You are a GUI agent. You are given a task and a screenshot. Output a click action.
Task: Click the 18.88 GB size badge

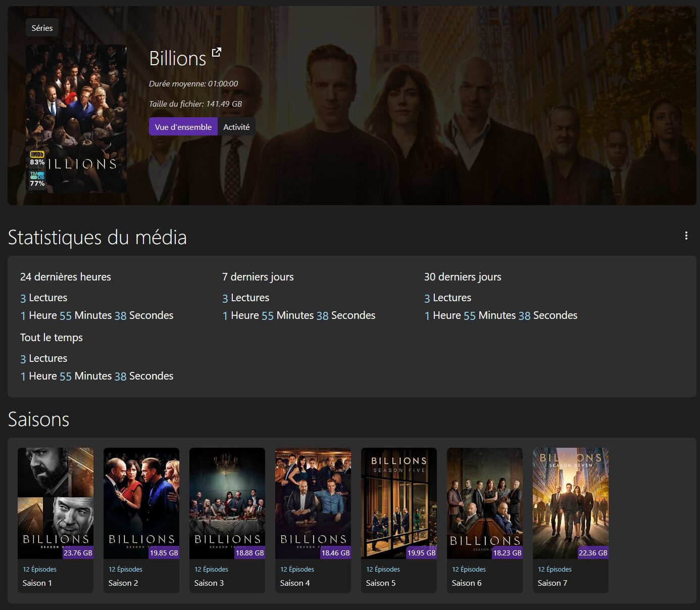click(249, 553)
